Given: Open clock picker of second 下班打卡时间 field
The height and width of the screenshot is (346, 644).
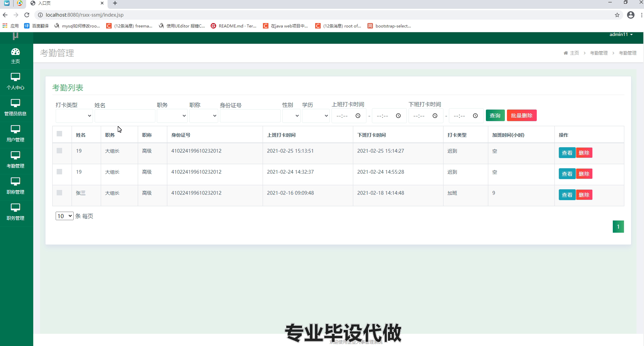Looking at the screenshot, I should tap(475, 116).
